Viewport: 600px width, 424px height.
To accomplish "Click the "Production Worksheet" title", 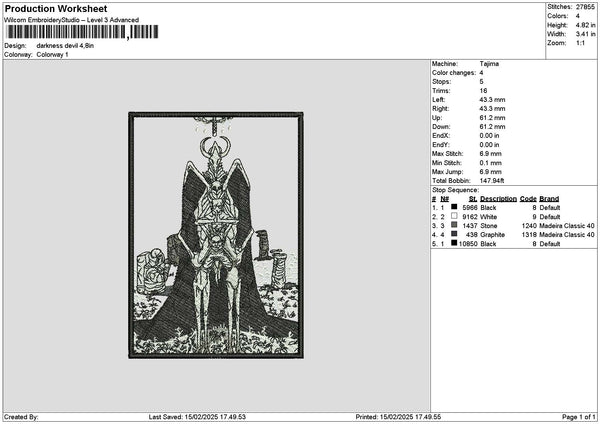I will (x=56, y=9).
